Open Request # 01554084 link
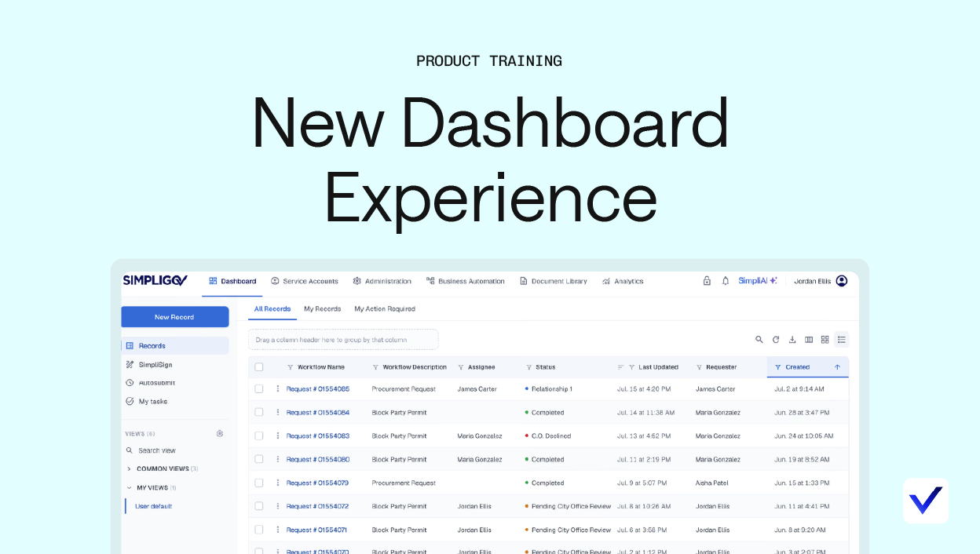The image size is (980, 554). click(318, 413)
